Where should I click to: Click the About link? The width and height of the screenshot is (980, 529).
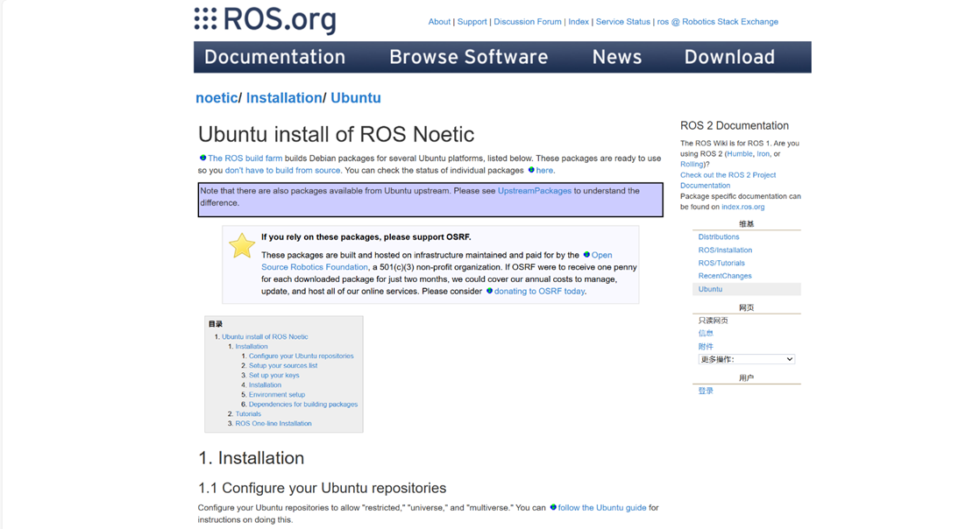pyautogui.click(x=439, y=21)
